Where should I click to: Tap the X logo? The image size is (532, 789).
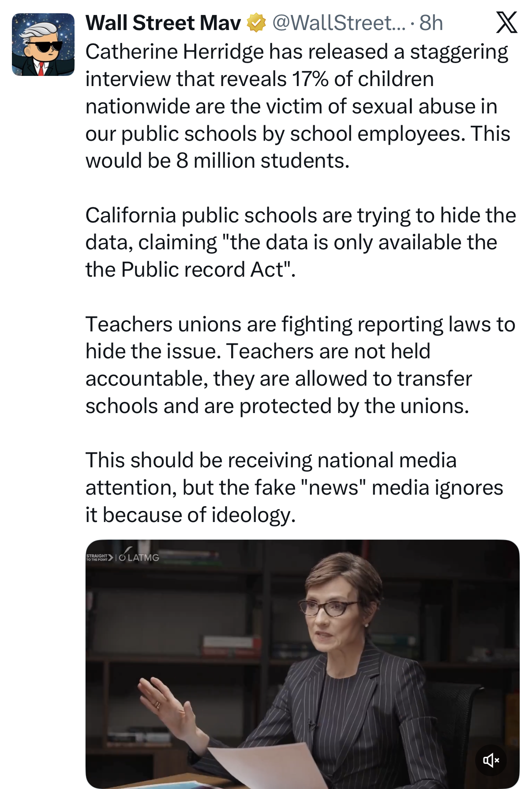tap(506, 23)
